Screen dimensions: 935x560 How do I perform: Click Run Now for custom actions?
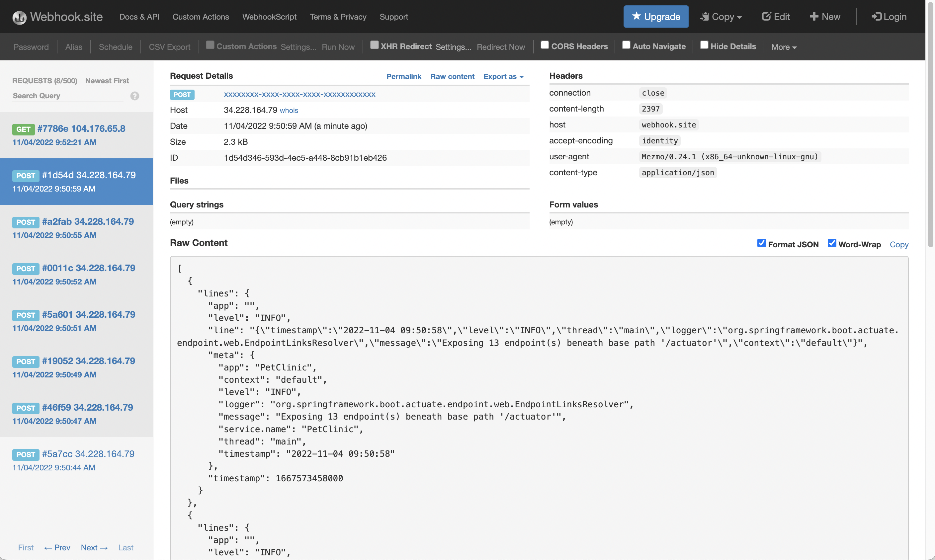click(338, 47)
